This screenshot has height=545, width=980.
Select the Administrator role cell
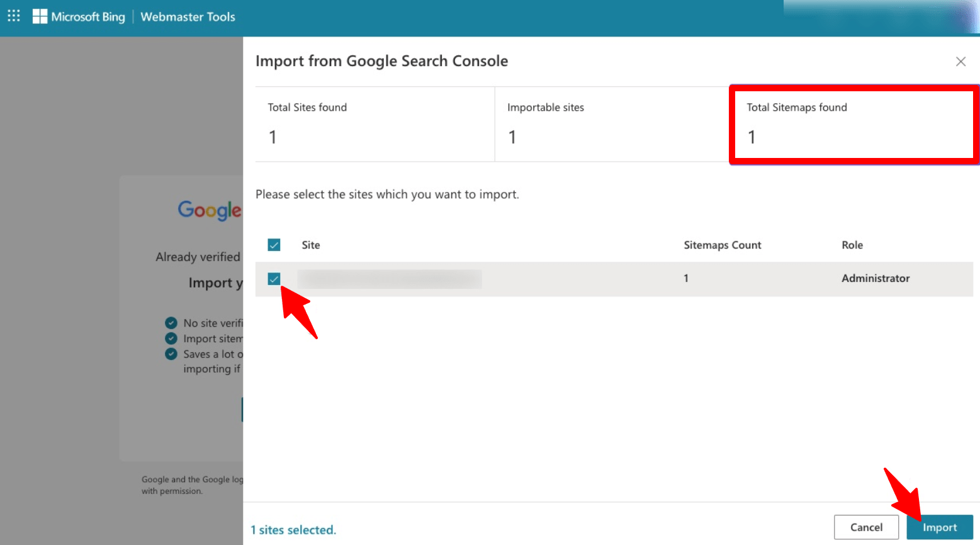[x=876, y=278]
